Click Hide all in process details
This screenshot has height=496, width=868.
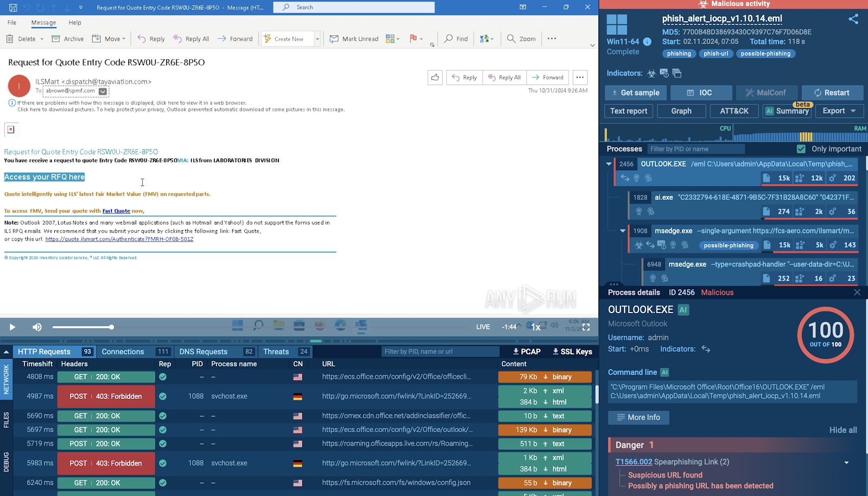[x=843, y=430]
